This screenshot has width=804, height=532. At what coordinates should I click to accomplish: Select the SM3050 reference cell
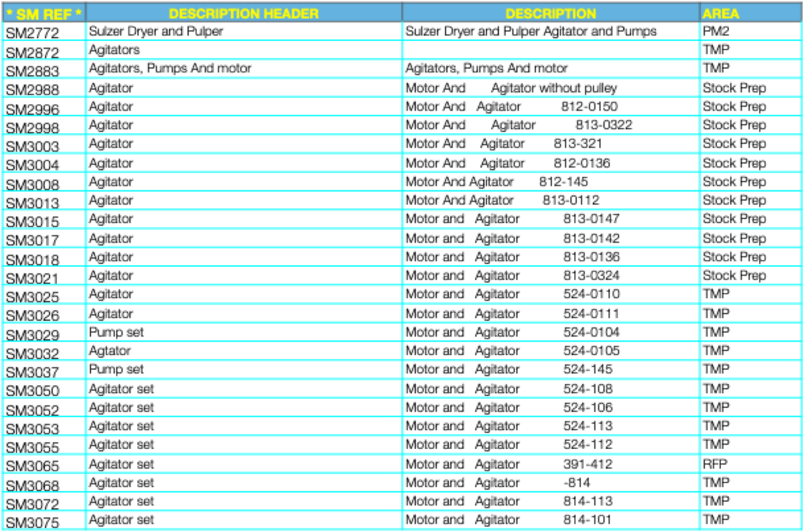coord(44,390)
